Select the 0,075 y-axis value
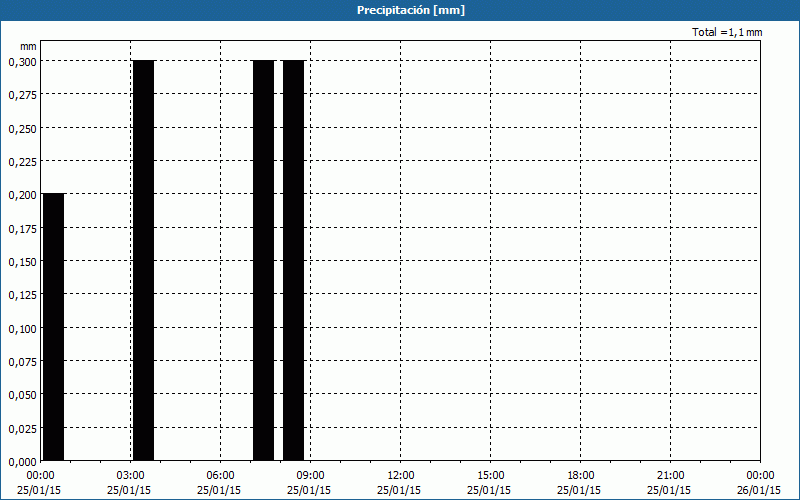 (22, 362)
